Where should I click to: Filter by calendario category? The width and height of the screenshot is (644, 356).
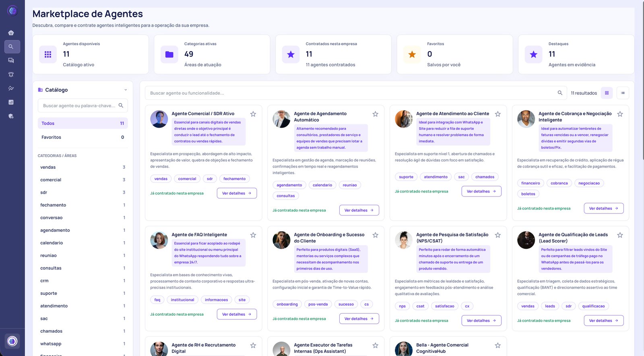tap(83, 243)
